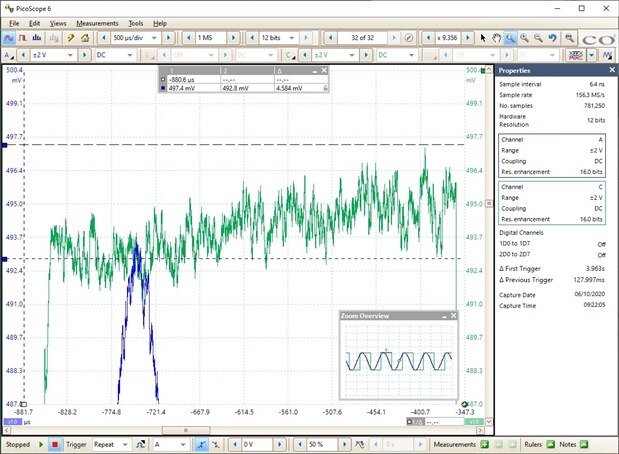Click the channel A button in channel toolbar
This screenshot has height=454, width=619.
[7, 55]
